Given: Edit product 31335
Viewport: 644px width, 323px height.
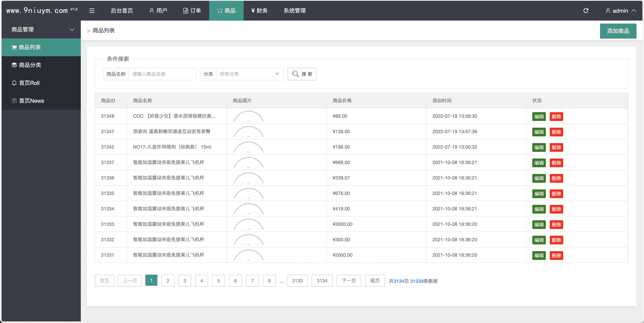Looking at the screenshot, I should 539,194.
